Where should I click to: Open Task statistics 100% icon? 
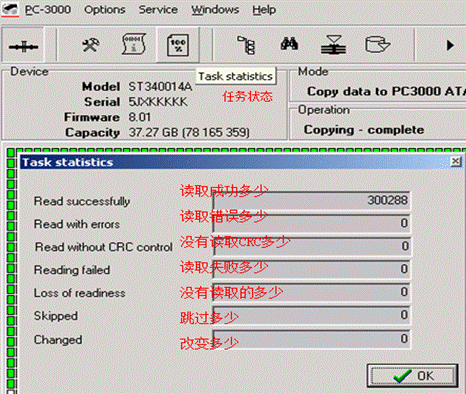point(178,45)
